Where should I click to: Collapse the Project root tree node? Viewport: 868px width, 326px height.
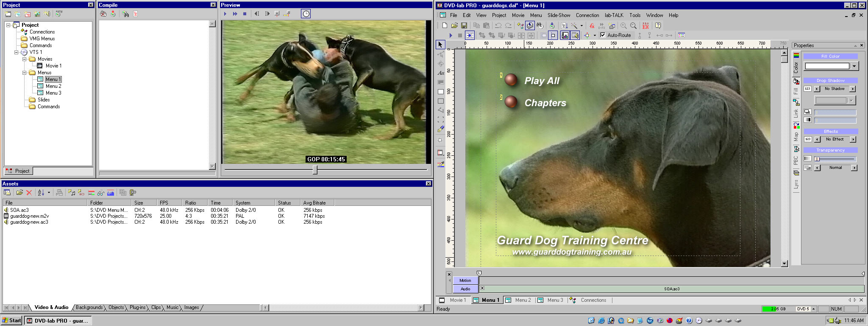point(8,25)
